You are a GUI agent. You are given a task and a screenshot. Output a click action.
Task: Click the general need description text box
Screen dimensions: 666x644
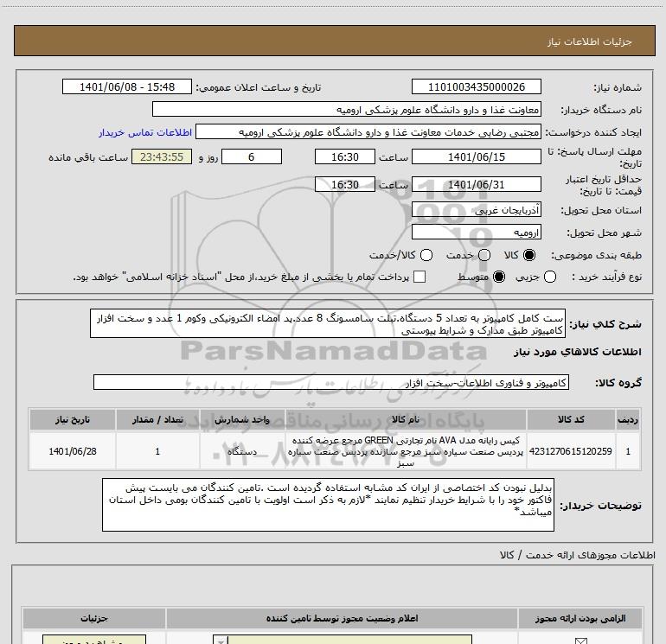click(328, 323)
